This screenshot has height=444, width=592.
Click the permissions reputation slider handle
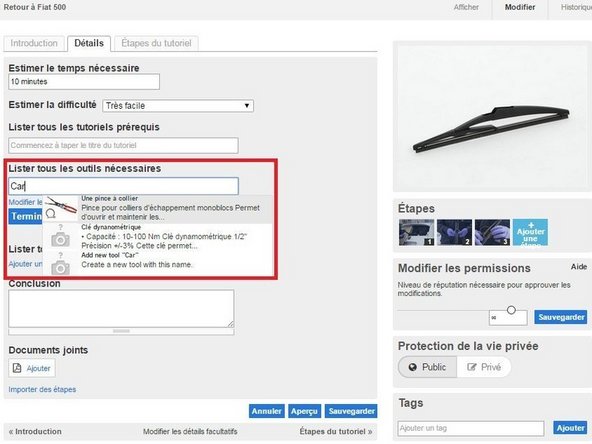click(511, 310)
